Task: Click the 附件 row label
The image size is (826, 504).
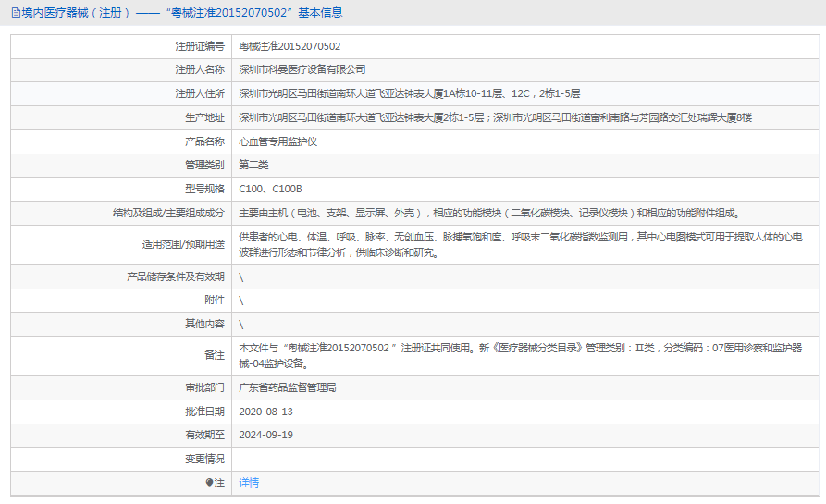Action: [x=215, y=300]
